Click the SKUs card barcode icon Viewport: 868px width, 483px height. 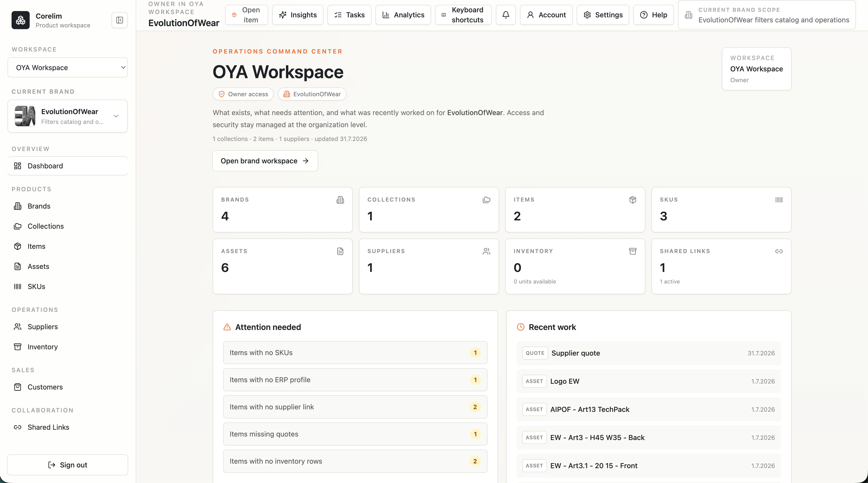[x=779, y=200]
